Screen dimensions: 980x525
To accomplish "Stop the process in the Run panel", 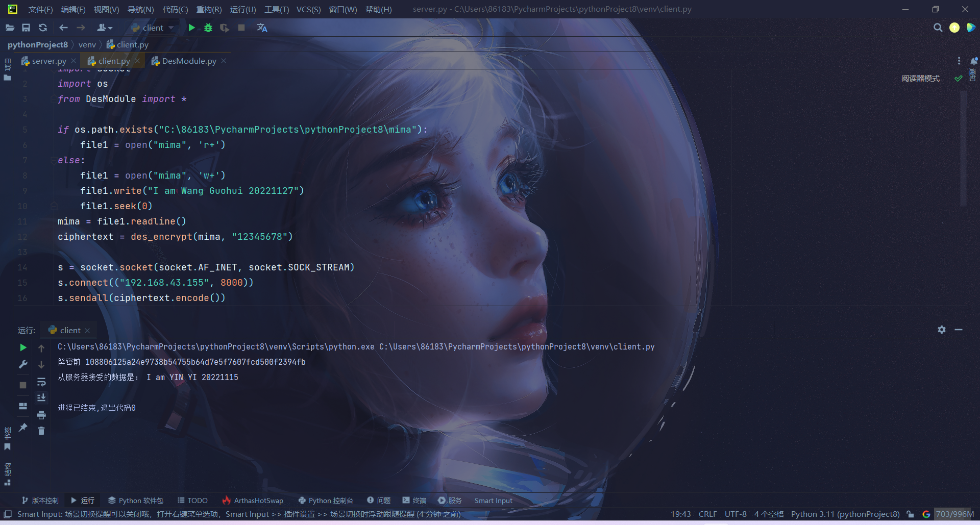I will point(23,385).
